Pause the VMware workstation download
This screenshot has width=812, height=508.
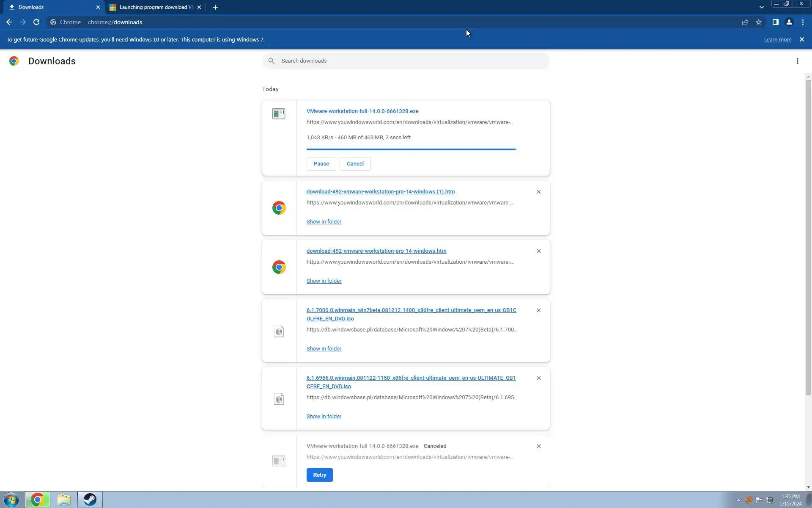[x=321, y=164]
